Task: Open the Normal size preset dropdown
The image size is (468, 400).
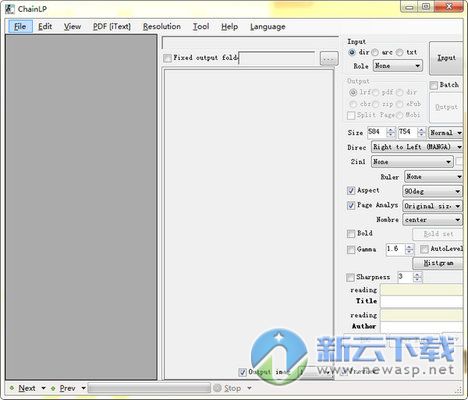Action: point(446,133)
